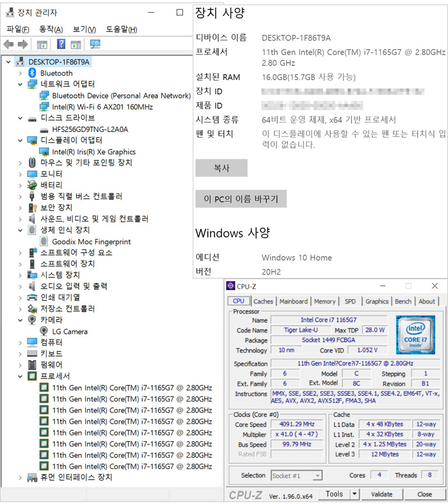Click the 키보드 category icon

[32, 354]
